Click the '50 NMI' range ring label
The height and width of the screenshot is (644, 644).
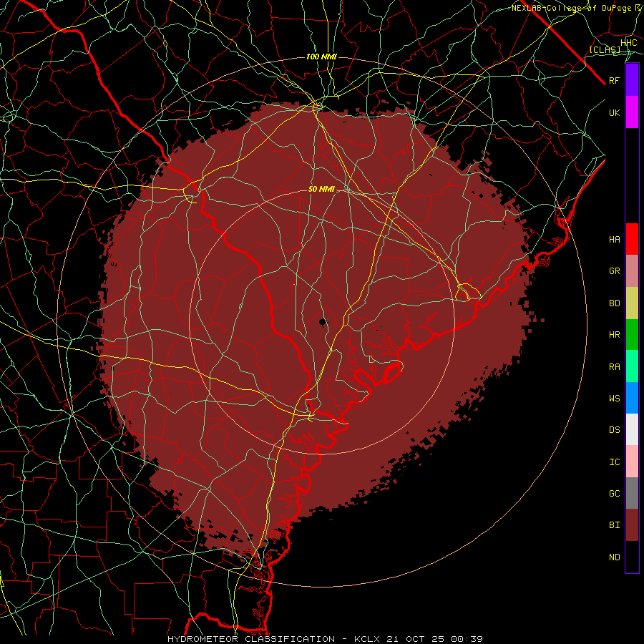[321, 189]
